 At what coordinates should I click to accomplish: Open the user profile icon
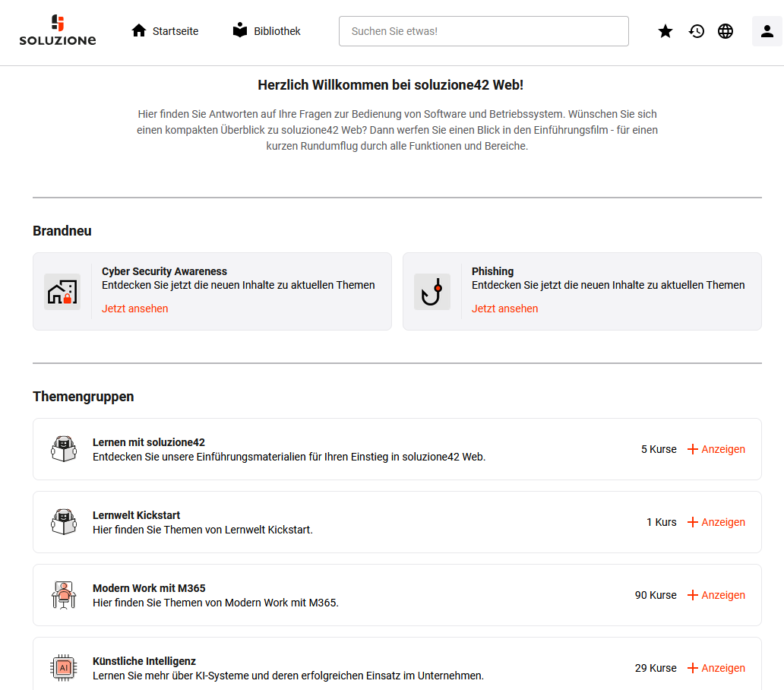[x=767, y=31]
